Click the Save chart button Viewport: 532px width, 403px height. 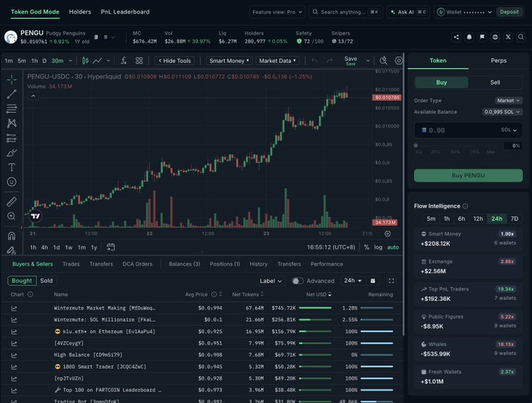point(350,61)
